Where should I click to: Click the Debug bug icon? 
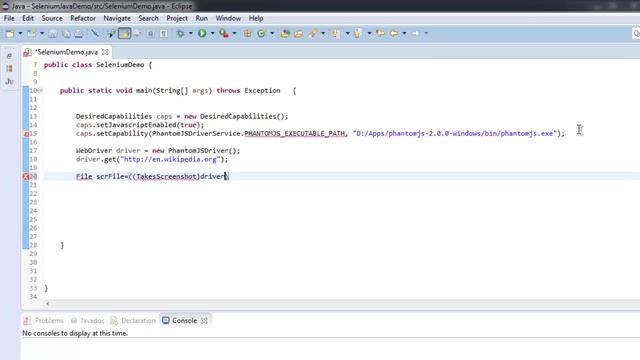(x=180, y=33)
